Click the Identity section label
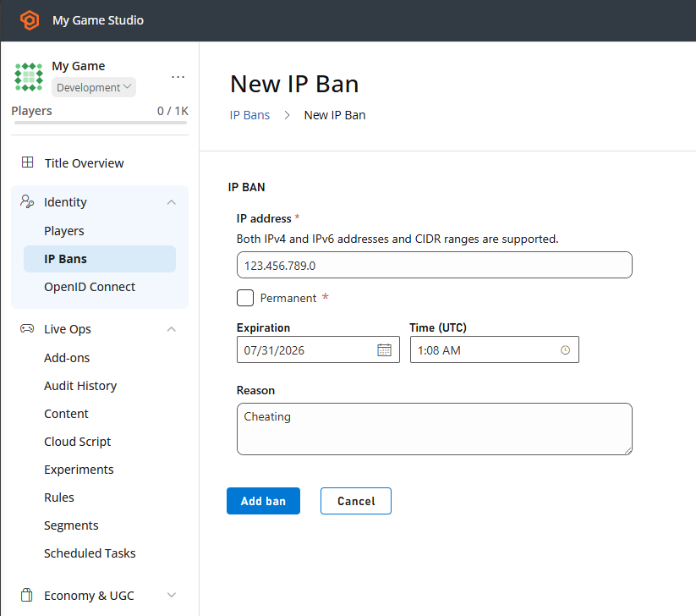Screen dimensions: 696x616 [65, 202]
